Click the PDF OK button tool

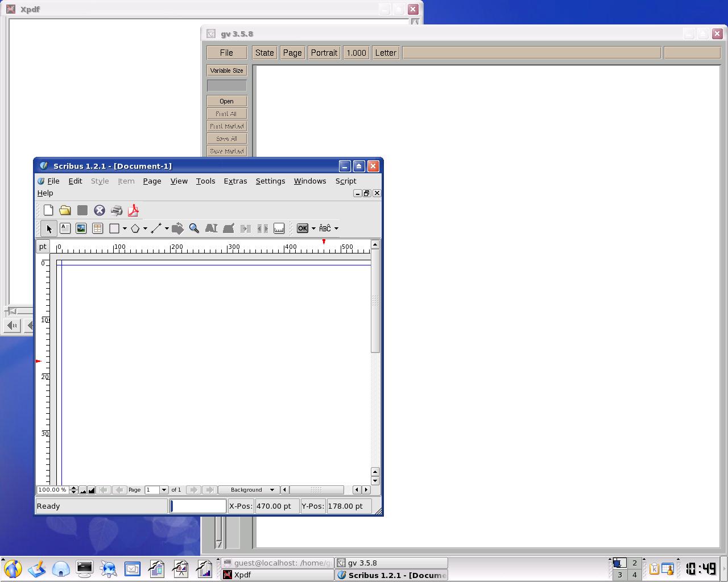click(303, 228)
